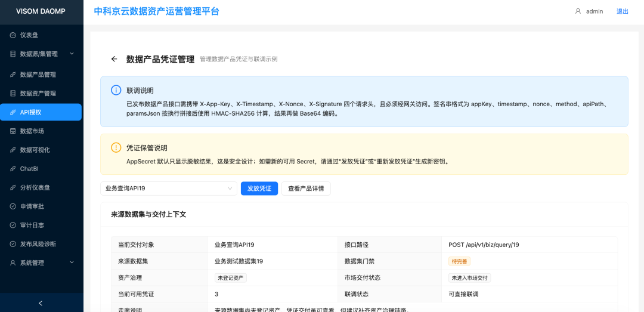Click the 审计日志 check-circle icon
Viewport: 644px width, 312px height.
[x=13, y=225]
